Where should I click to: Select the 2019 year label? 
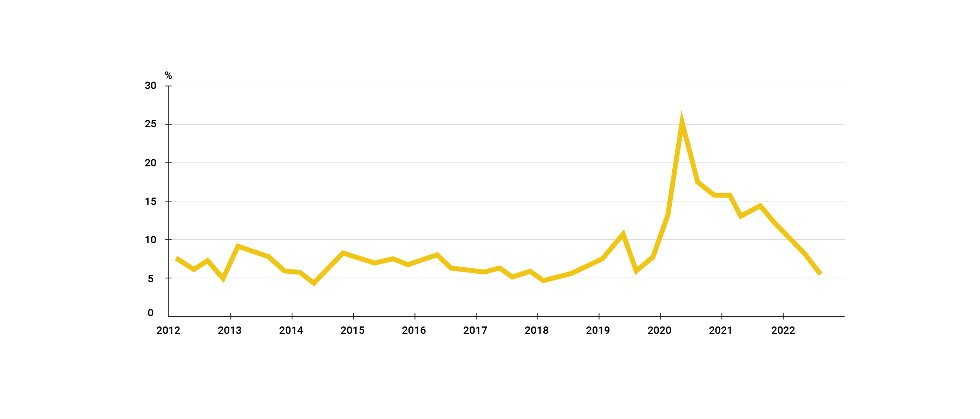click(598, 331)
